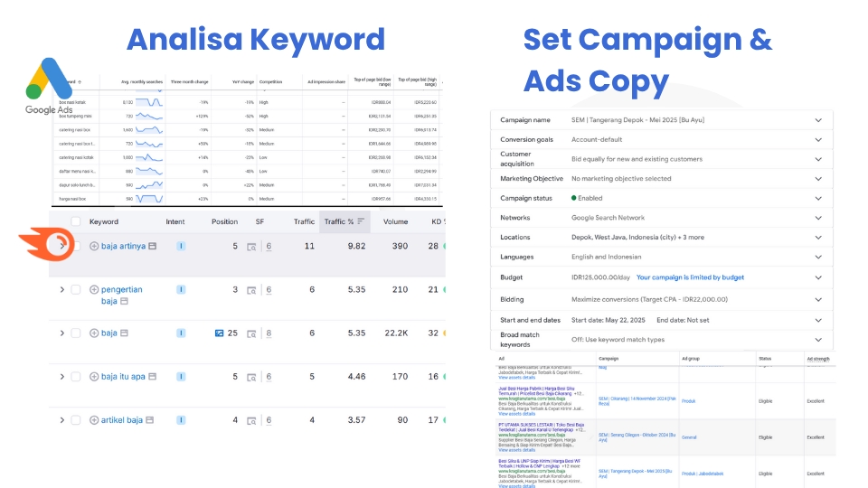Click the Intent badge for keyword baja

[x=181, y=333]
